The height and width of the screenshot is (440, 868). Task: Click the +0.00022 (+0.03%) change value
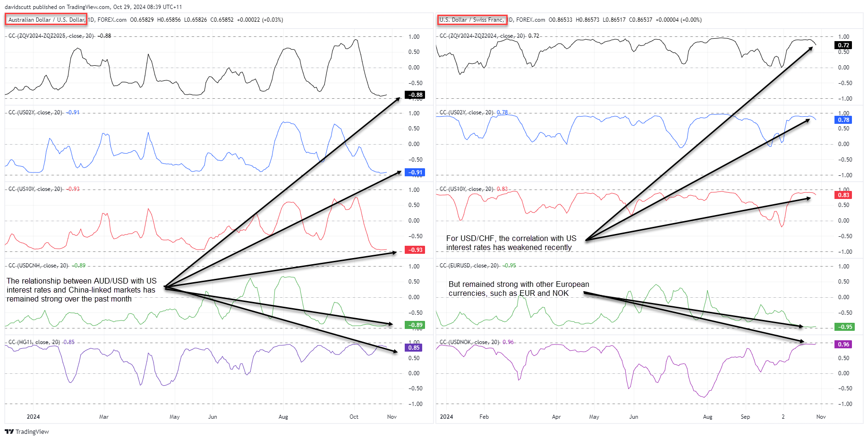pyautogui.click(x=260, y=20)
